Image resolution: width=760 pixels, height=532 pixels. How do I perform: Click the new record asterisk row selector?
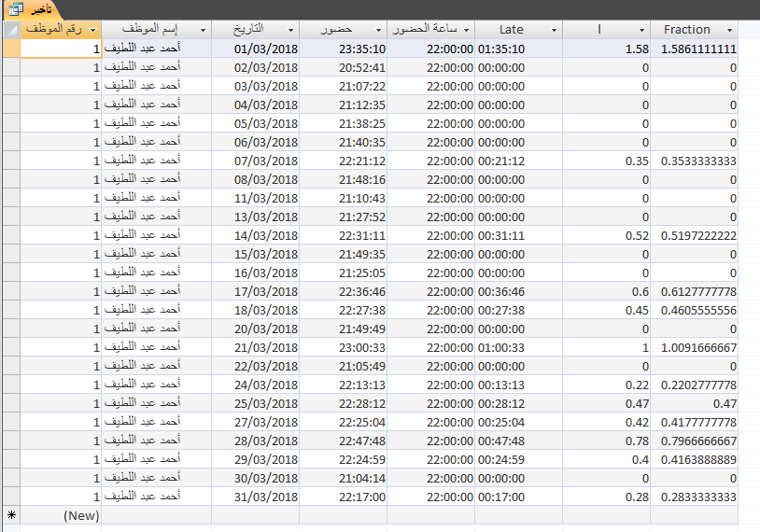[x=11, y=515]
